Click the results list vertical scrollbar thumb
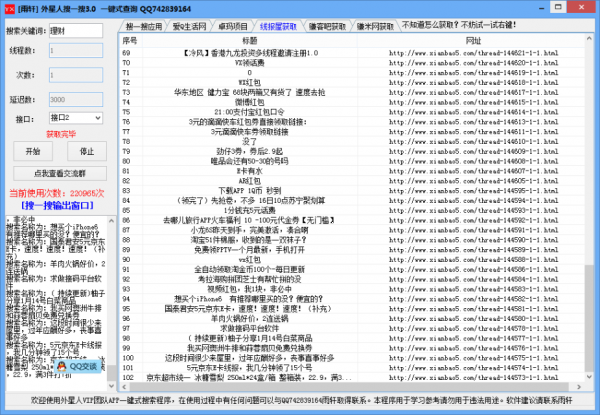 click(x=589, y=317)
